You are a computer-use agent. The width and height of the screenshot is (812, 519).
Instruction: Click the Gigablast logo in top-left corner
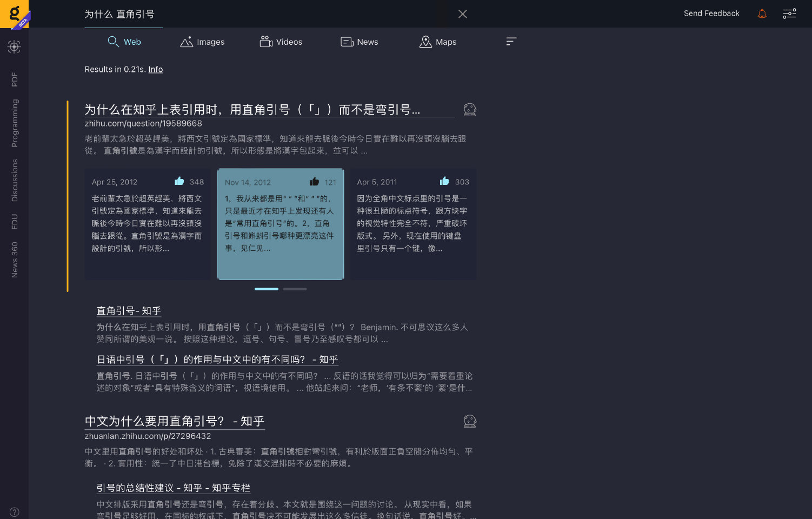(x=15, y=14)
